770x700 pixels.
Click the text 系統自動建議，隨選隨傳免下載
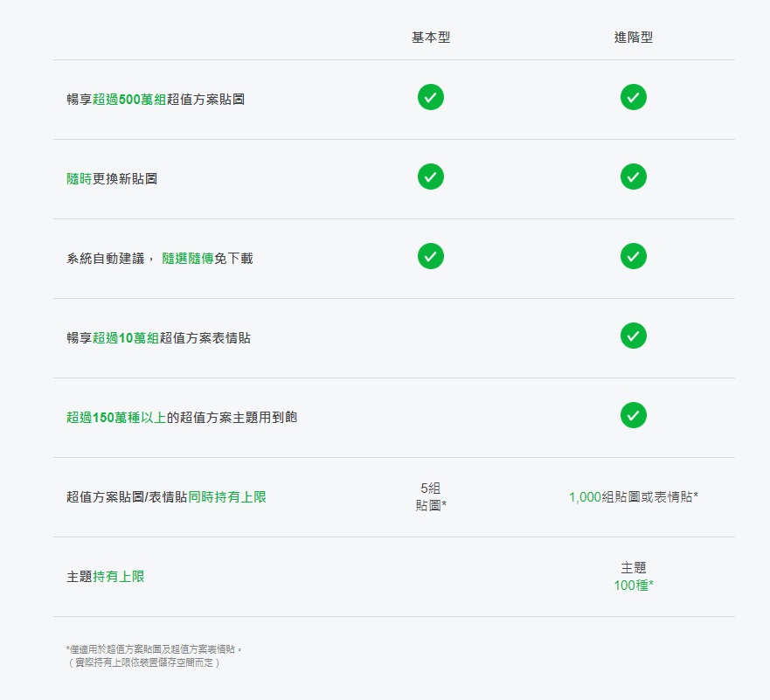point(160,258)
